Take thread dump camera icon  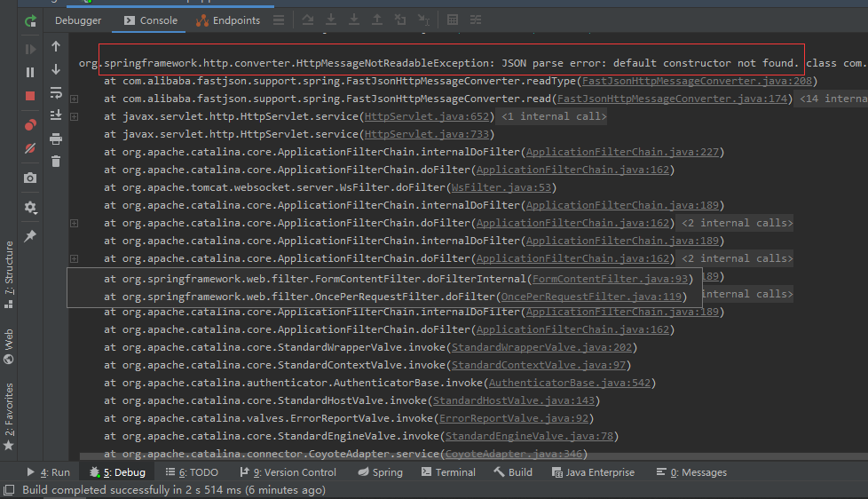coord(30,178)
